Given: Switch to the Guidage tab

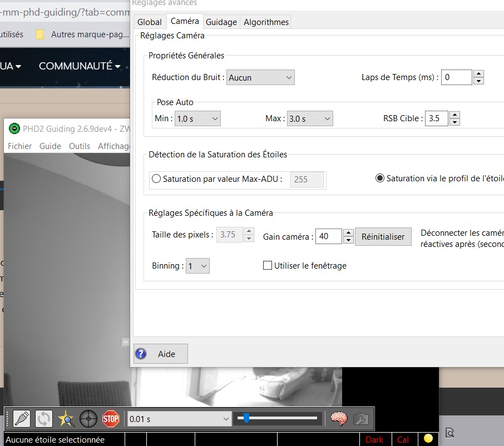Looking at the screenshot, I should pos(221,22).
